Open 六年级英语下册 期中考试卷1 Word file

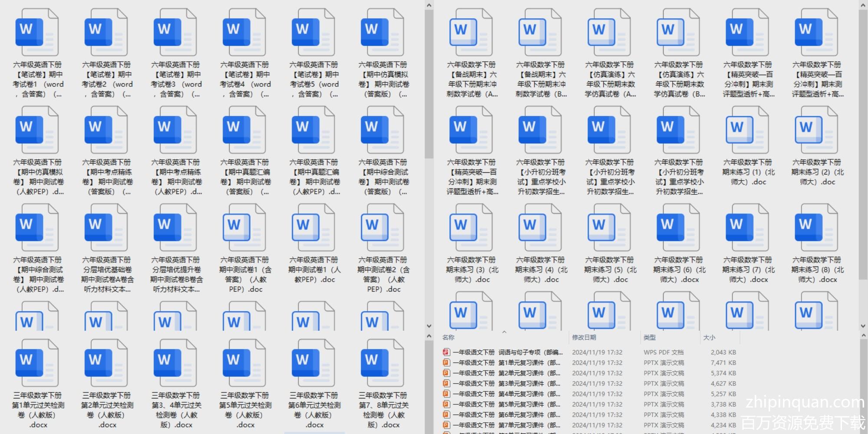point(37,33)
